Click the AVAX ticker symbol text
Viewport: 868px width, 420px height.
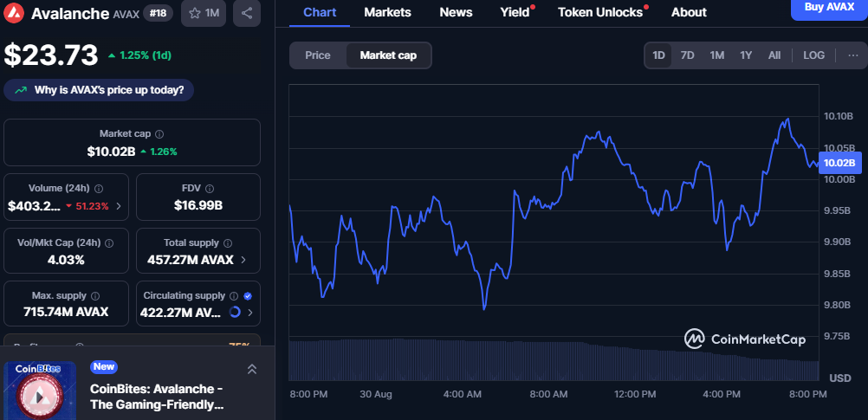(x=126, y=15)
